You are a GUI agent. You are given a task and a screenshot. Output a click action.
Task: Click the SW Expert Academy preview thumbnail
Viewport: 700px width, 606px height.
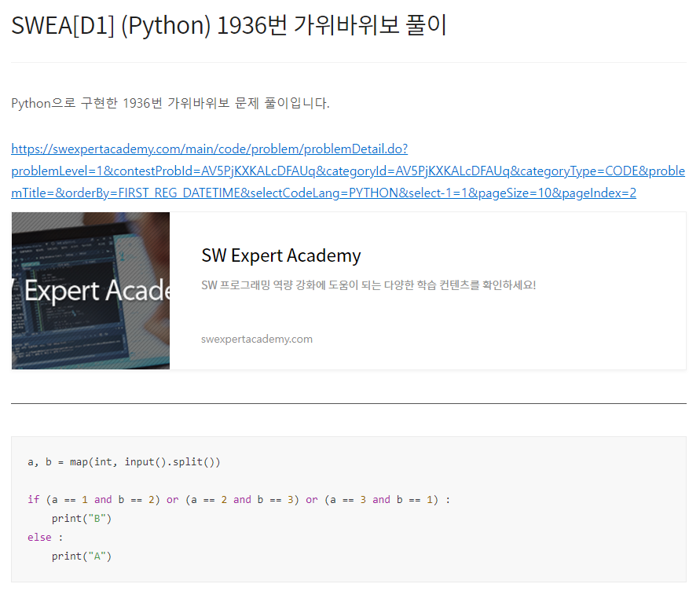point(90,291)
